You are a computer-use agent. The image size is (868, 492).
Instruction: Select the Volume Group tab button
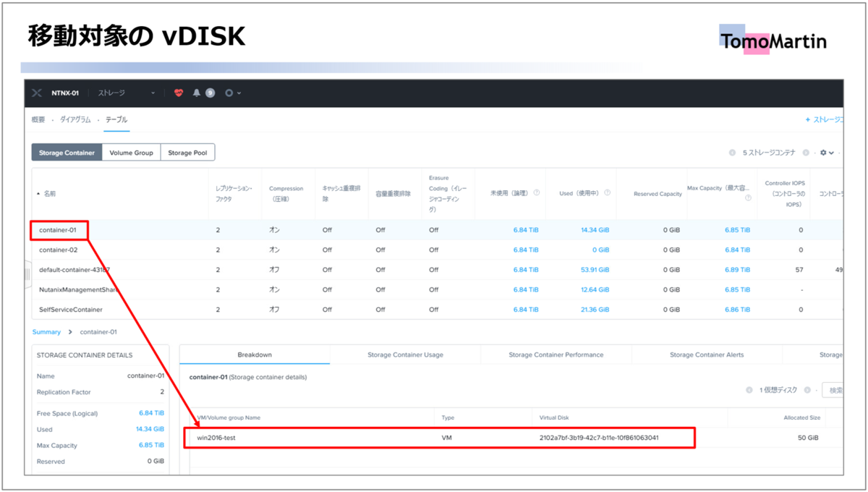point(131,153)
